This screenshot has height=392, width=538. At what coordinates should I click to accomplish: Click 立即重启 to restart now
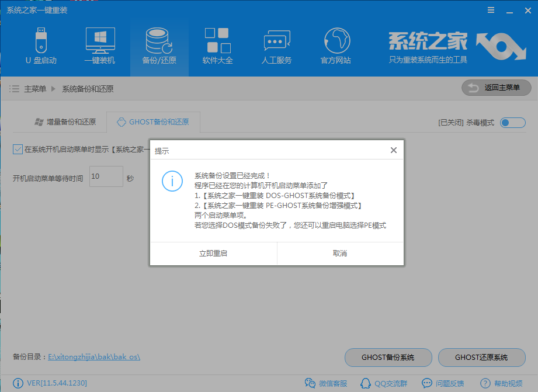[x=213, y=254]
